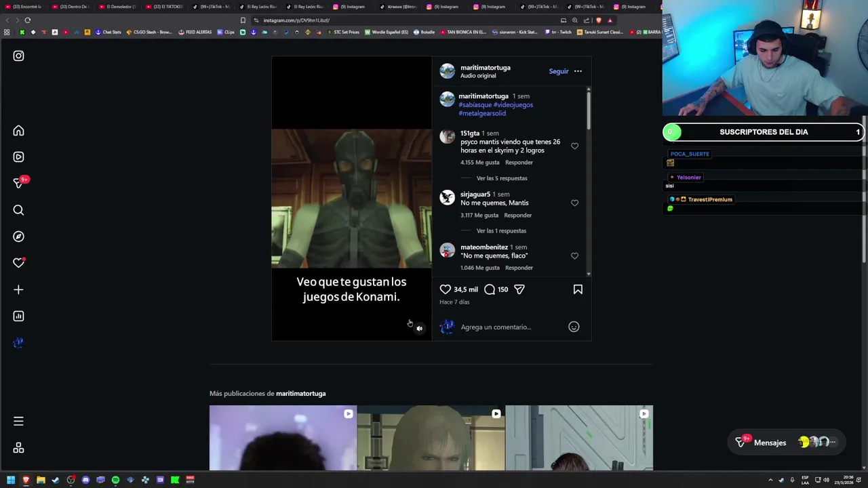Screen dimensions: 868x488
Task: Reply to mateombenitez's comment
Action: click(x=519, y=268)
